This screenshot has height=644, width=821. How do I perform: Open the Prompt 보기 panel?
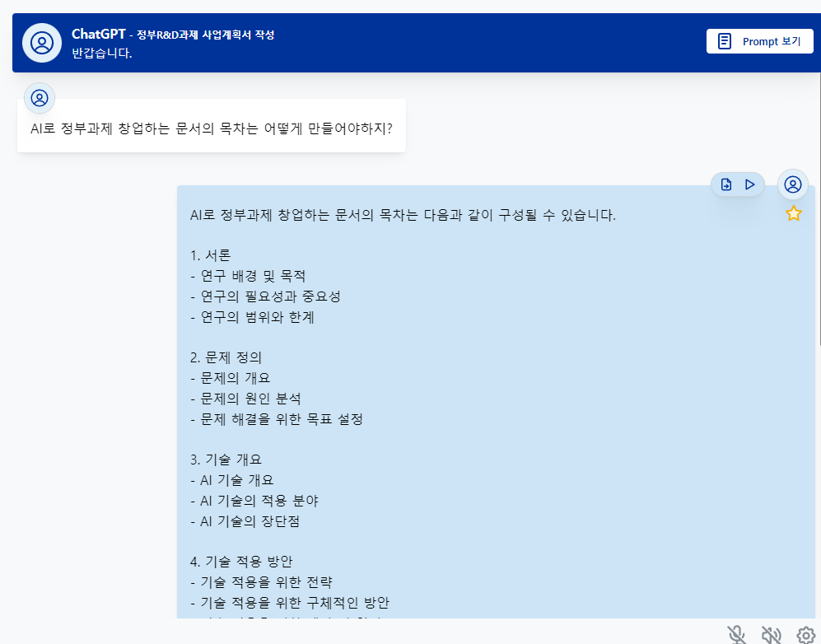coord(758,41)
